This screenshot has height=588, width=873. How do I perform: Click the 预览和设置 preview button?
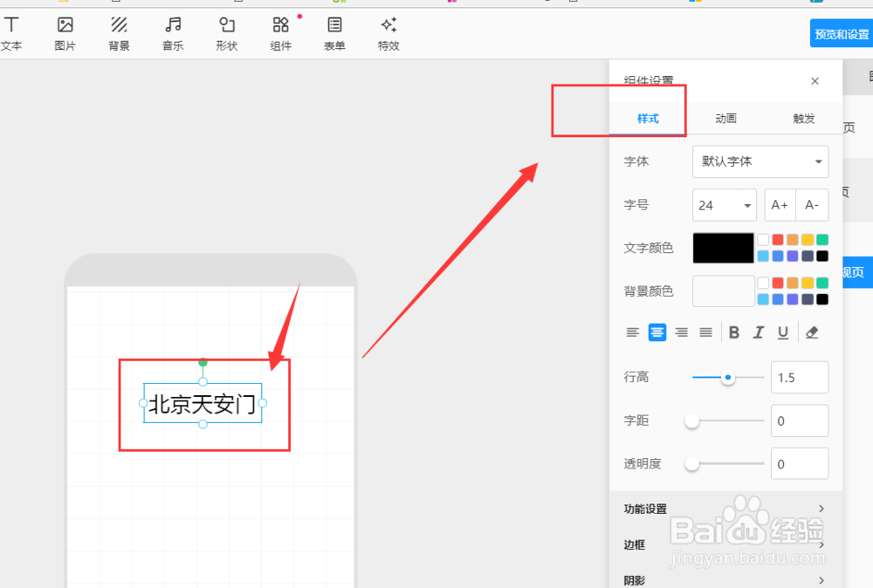coord(842,32)
